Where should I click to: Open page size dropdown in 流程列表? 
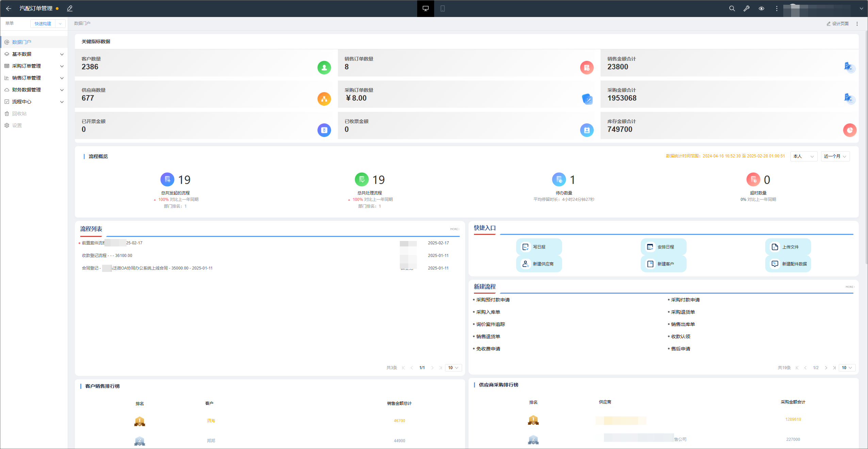pos(453,368)
